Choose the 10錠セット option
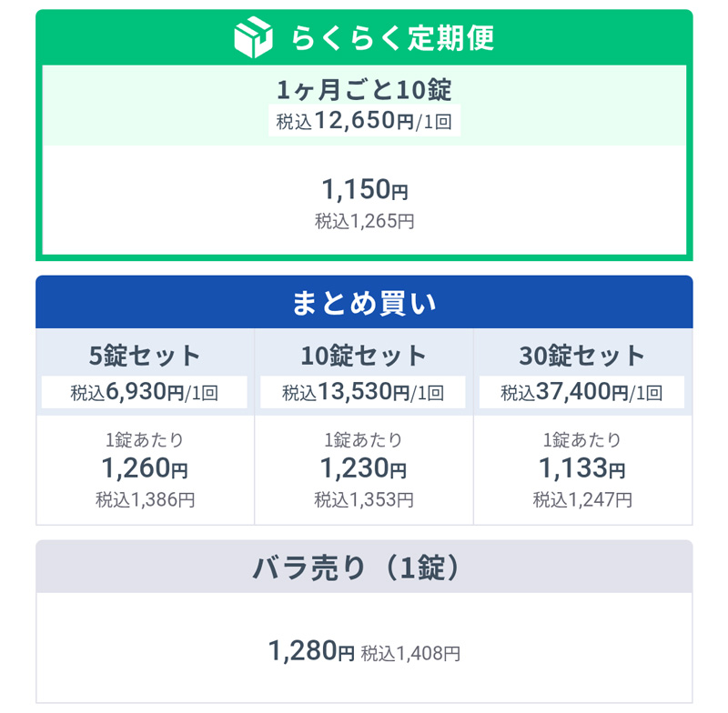The height and width of the screenshot is (713, 728). coord(363,356)
